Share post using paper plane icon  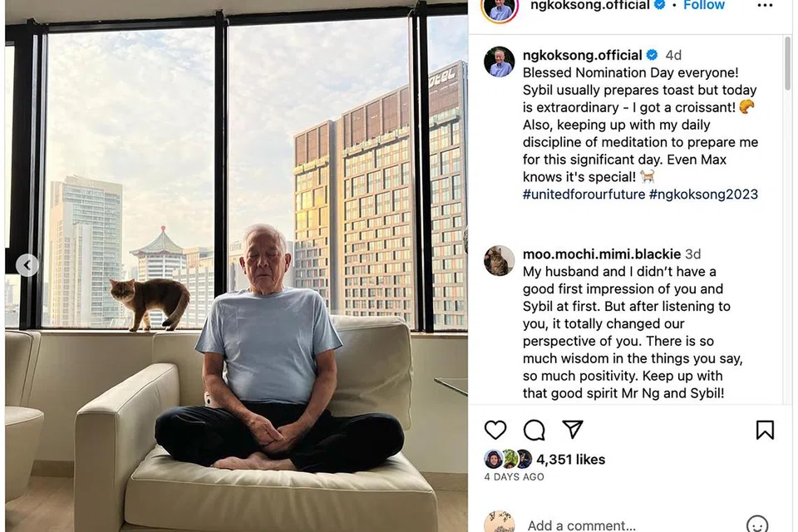(573, 430)
